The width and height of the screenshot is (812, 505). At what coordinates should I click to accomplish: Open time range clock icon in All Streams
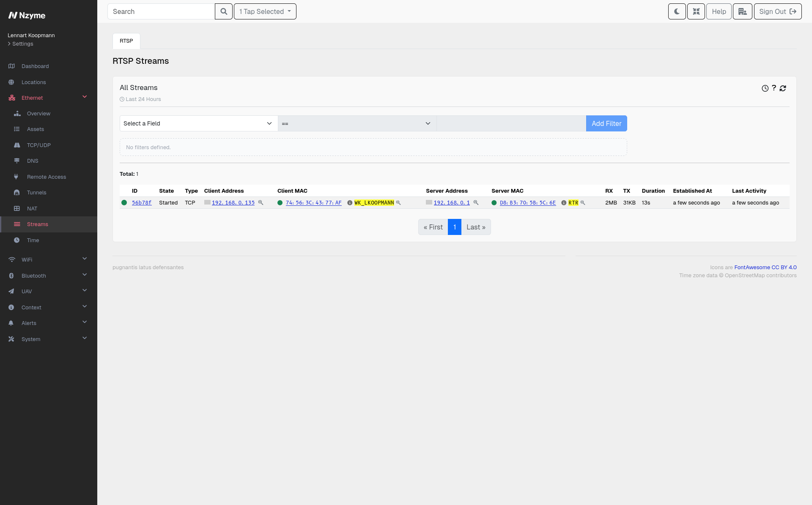click(x=765, y=88)
